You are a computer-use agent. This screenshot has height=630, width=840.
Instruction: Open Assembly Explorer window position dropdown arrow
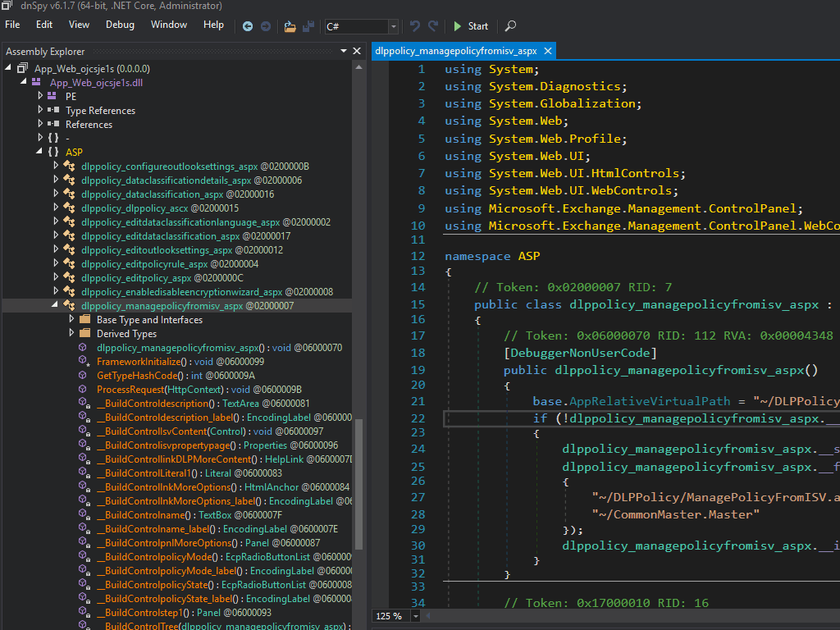342,51
